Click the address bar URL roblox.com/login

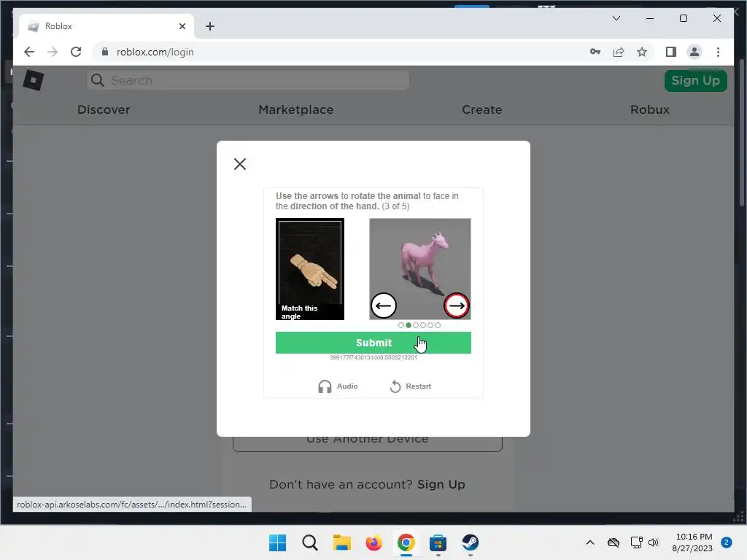(155, 52)
